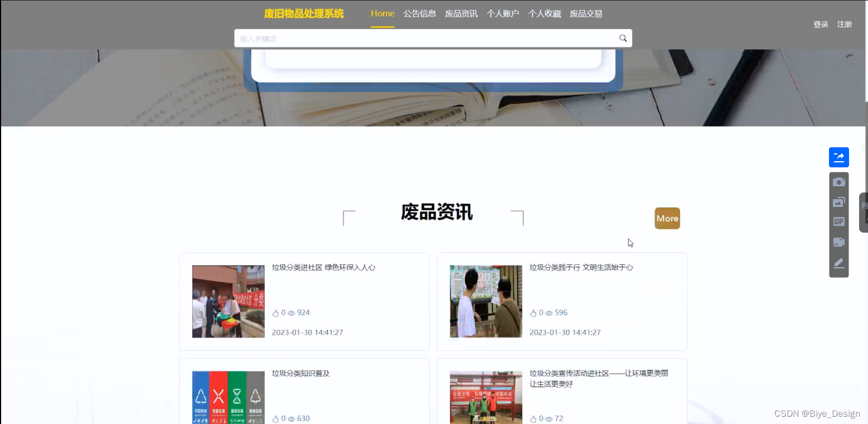The width and height of the screenshot is (868, 424).
Task: Click the eye views icon next to 630
Action: click(x=291, y=419)
